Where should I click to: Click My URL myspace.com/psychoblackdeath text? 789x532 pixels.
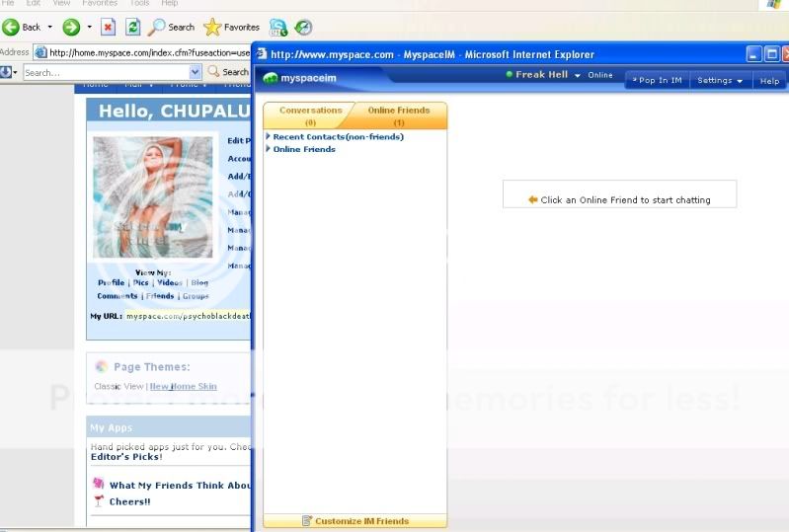188,316
